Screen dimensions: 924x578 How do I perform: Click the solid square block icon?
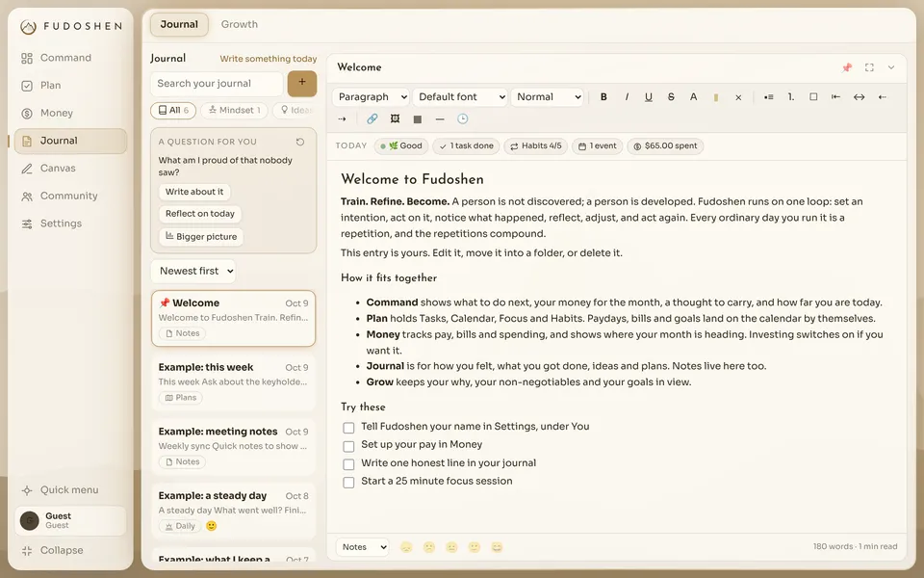click(417, 119)
